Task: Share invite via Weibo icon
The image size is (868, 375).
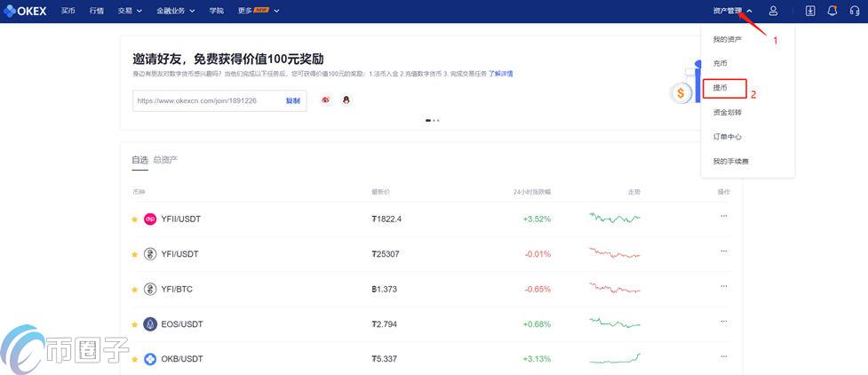Action: click(326, 100)
